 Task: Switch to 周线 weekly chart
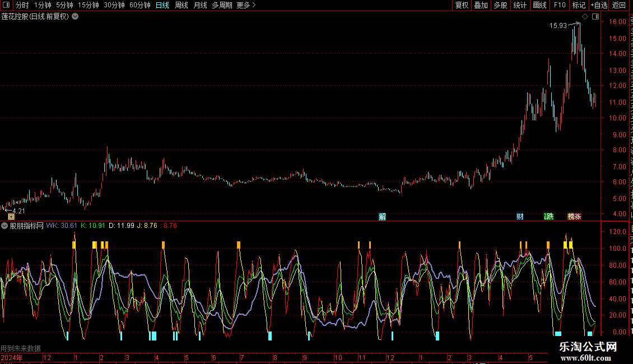coord(181,5)
